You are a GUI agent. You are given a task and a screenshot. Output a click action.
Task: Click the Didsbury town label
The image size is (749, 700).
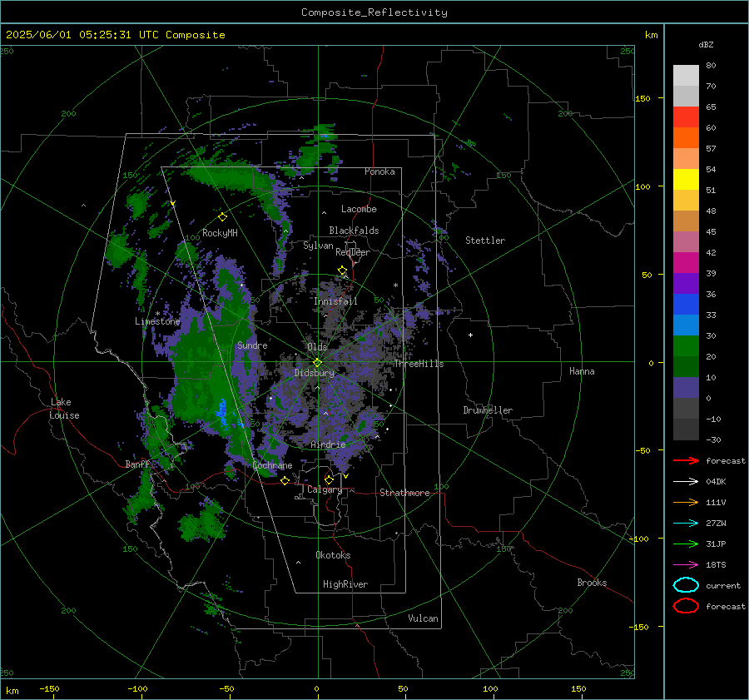click(x=314, y=373)
